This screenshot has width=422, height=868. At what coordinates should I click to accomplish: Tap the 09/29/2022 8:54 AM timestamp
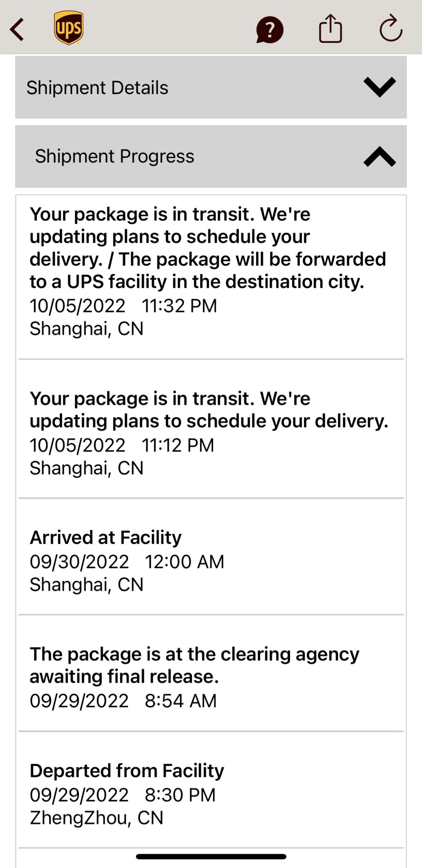[123, 700]
